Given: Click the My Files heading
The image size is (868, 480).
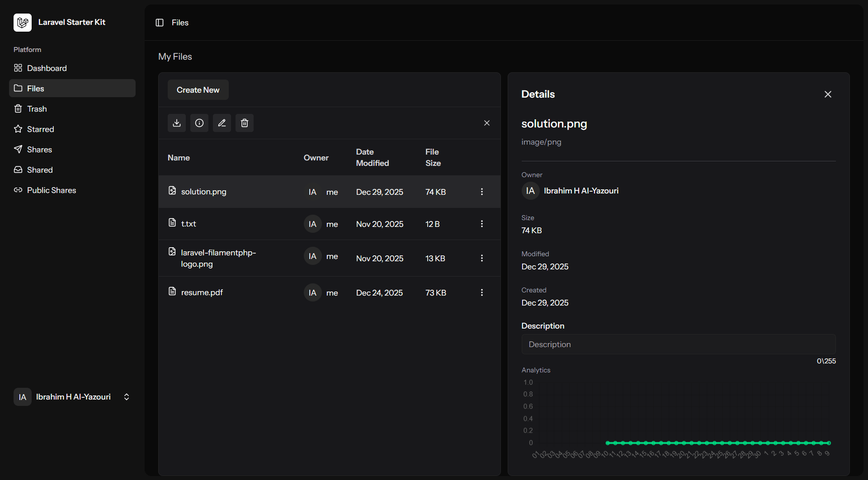Looking at the screenshot, I should pyautogui.click(x=175, y=56).
